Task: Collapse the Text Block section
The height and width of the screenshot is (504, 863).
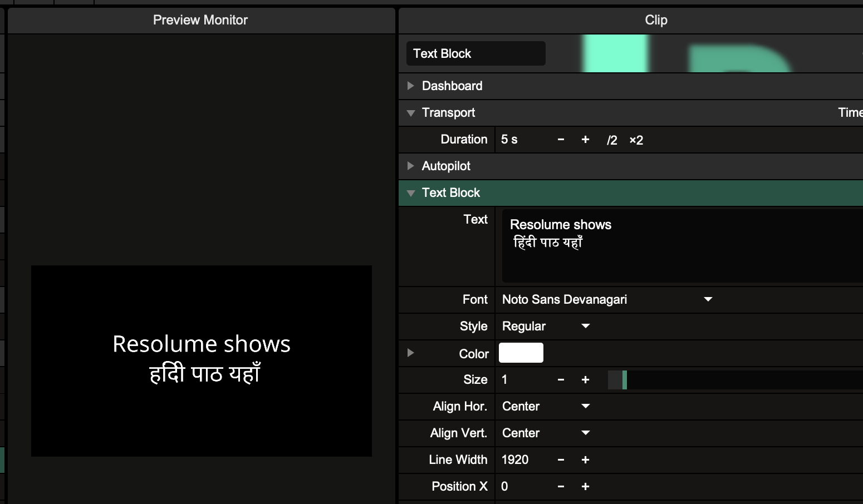Action: [411, 193]
